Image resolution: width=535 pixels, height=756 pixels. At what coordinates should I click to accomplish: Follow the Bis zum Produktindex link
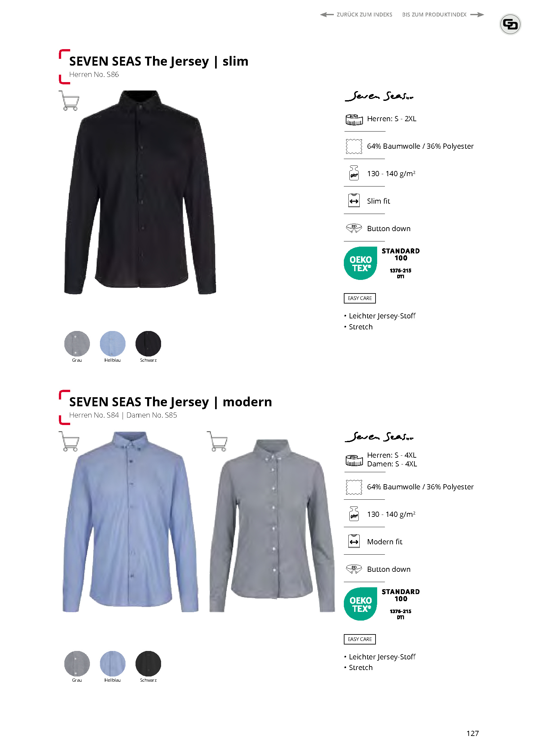[x=434, y=15]
